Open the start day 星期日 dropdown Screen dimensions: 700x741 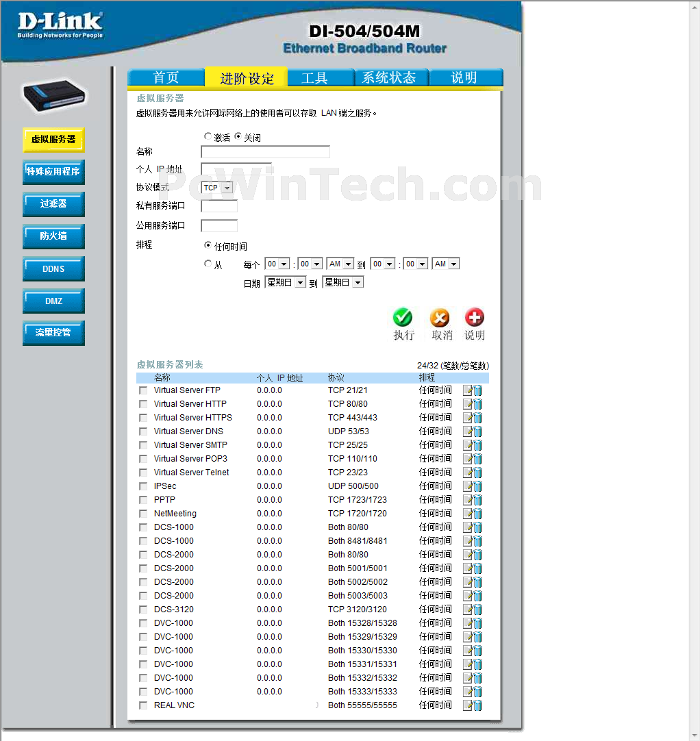point(286,283)
